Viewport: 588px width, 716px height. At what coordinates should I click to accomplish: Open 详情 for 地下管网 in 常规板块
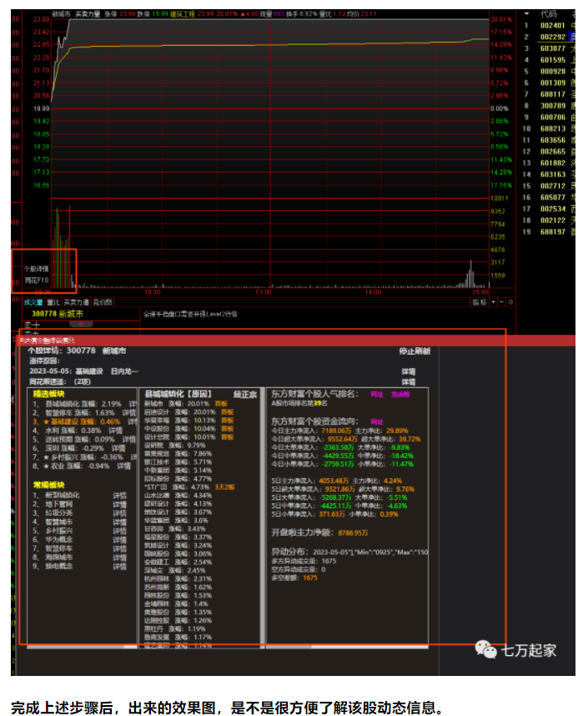(x=119, y=504)
